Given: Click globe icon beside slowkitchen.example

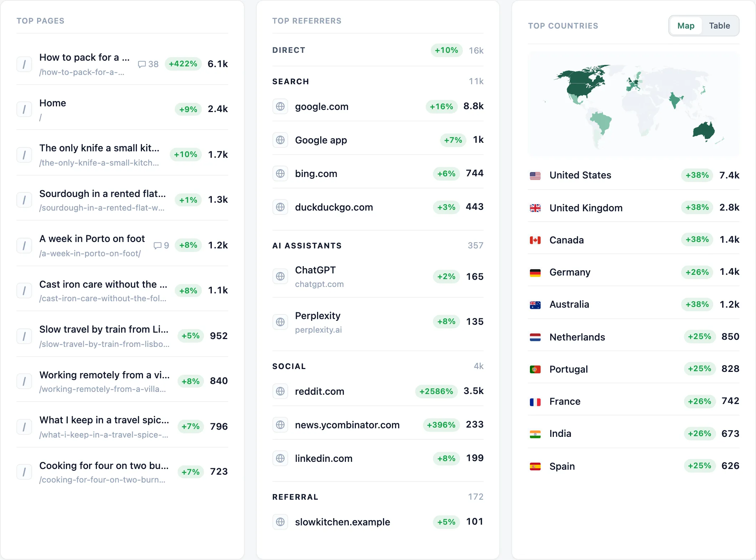Looking at the screenshot, I should 280,522.
